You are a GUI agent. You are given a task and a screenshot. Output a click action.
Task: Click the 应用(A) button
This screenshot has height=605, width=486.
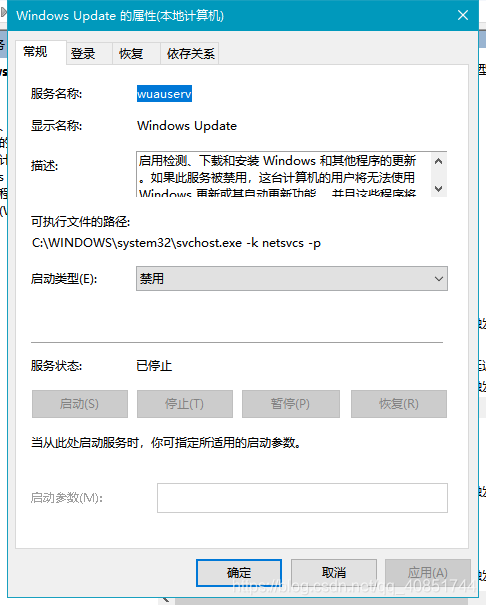click(427, 573)
